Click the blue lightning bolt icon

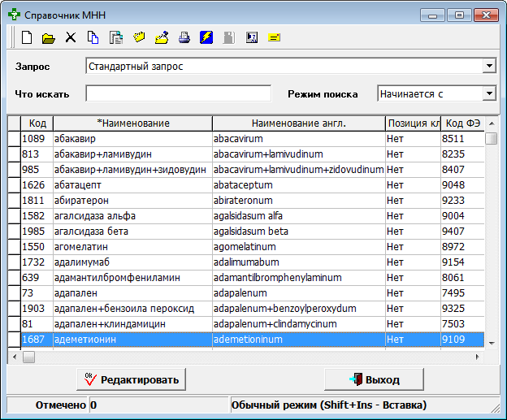click(206, 37)
